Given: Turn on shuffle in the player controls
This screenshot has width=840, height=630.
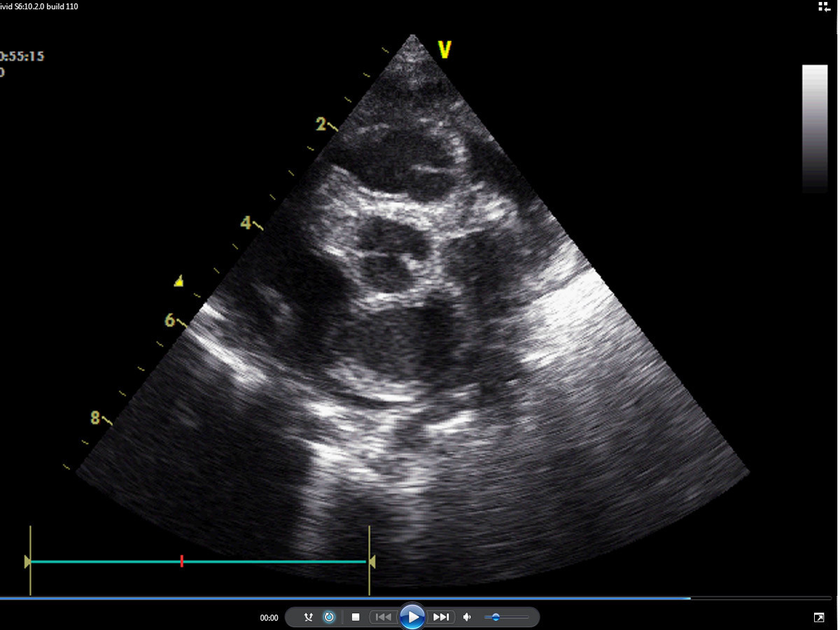Looking at the screenshot, I should (308, 617).
